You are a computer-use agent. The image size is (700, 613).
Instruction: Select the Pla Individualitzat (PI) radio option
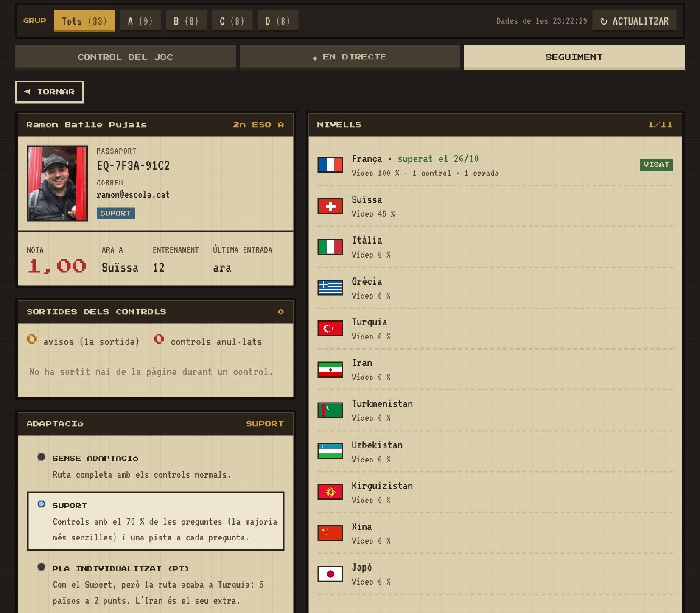pos(41,567)
